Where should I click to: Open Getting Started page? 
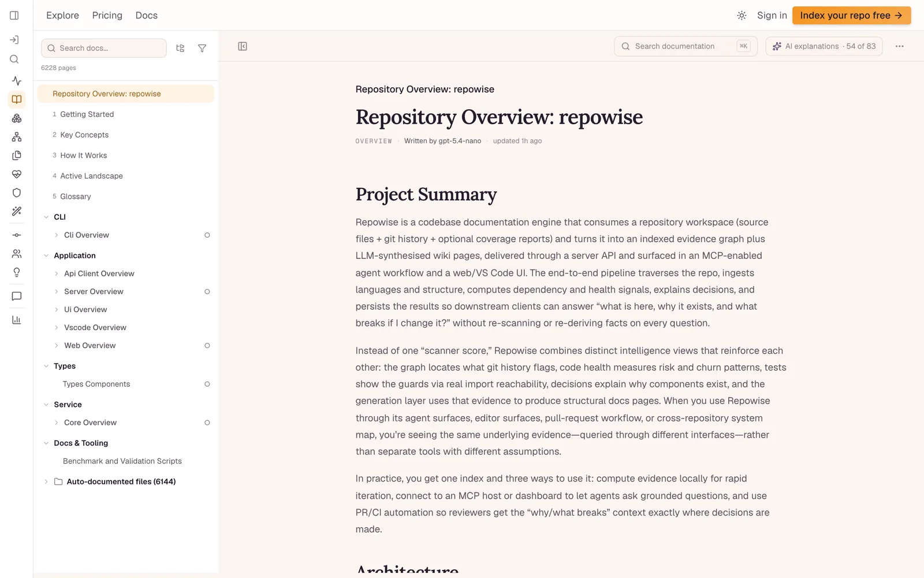point(87,114)
